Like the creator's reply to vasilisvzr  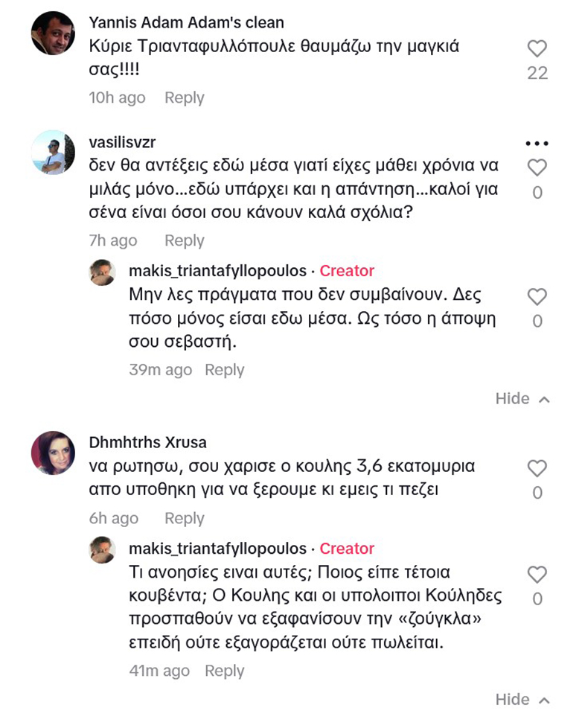tap(537, 296)
